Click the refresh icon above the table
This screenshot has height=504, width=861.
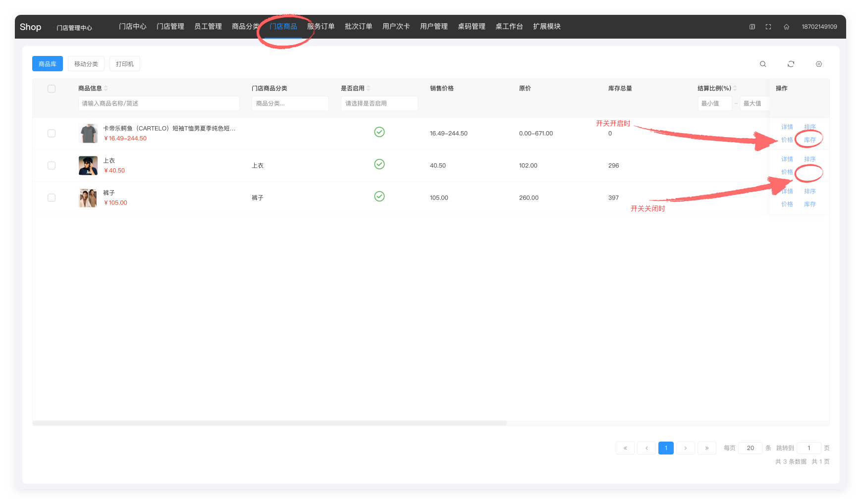click(x=791, y=64)
